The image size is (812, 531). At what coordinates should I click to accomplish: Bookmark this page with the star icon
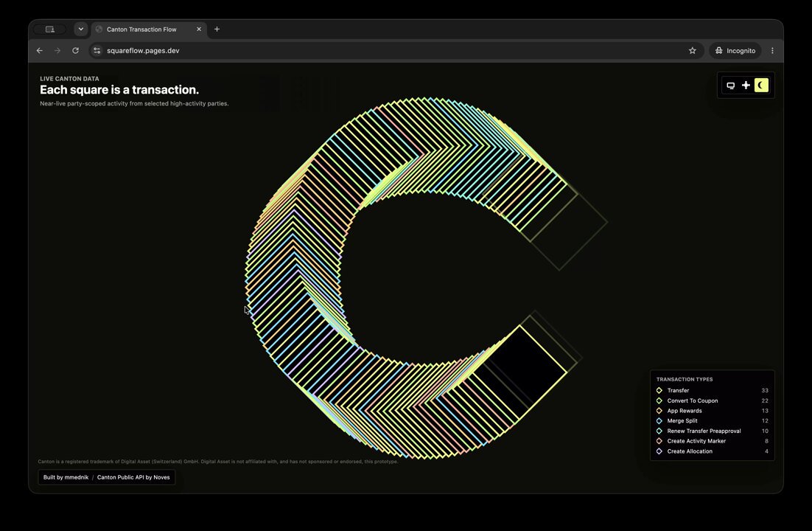(x=693, y=50)
